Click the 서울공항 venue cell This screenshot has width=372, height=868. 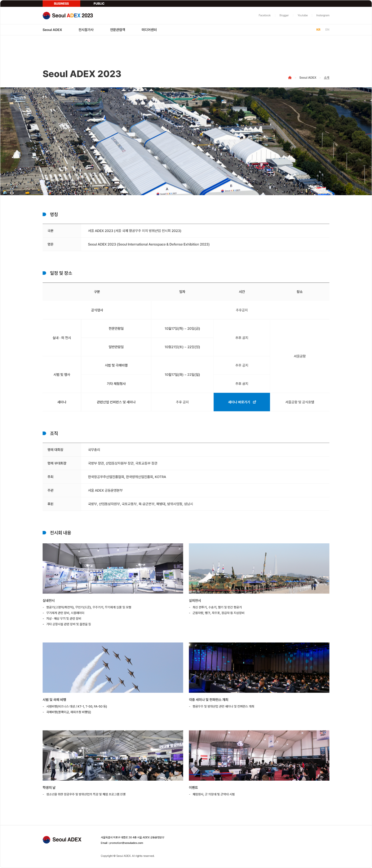point(299,356)
